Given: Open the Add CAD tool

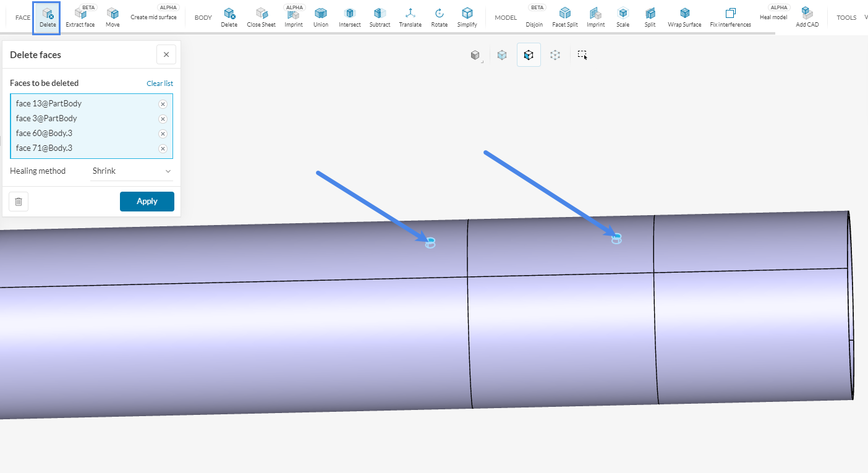Looking at the screenshot, I should pyautogui.click(x=807, y=17).
